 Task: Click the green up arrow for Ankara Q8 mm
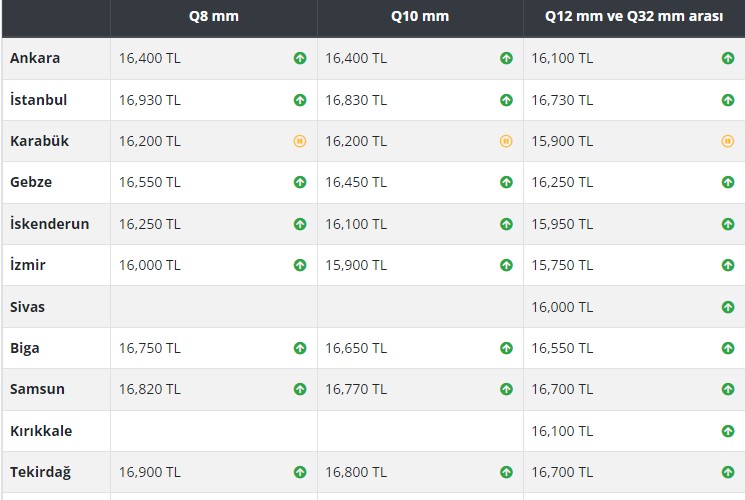click(x=300, y=58)
